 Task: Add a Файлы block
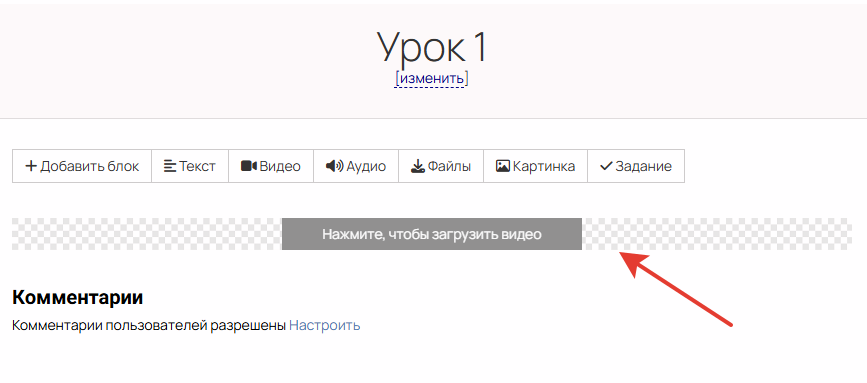click(x=441, y=166)
